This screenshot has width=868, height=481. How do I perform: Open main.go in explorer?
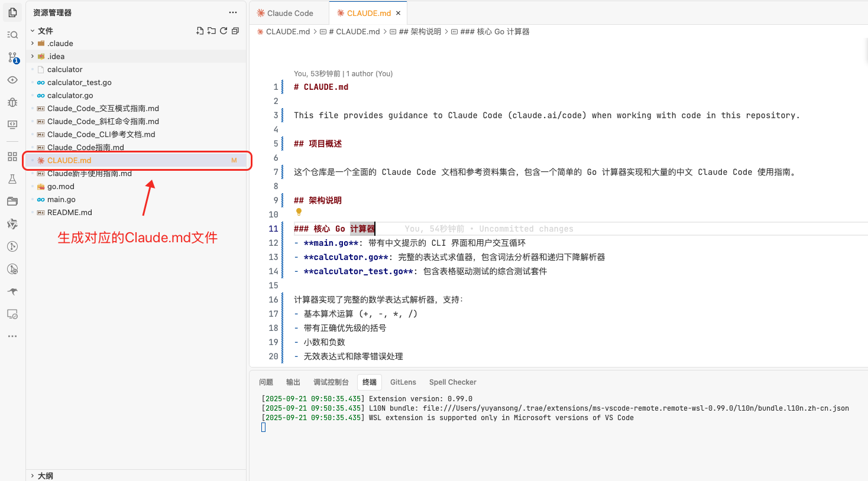click(136, 199)
